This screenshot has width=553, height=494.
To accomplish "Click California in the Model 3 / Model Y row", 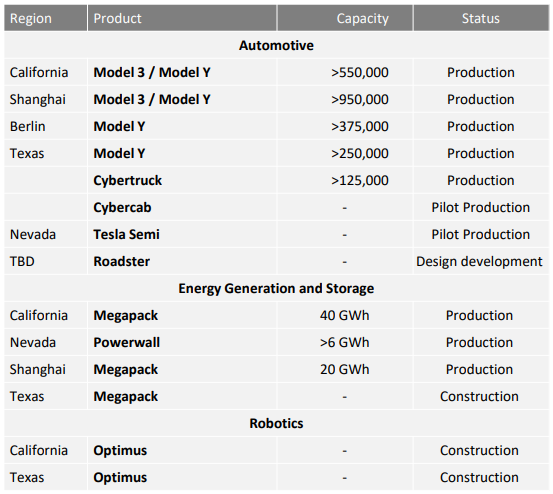I will (39, 72).
